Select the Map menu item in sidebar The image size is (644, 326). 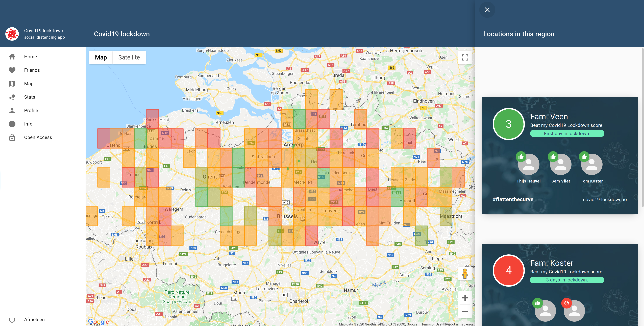(29, 84)
